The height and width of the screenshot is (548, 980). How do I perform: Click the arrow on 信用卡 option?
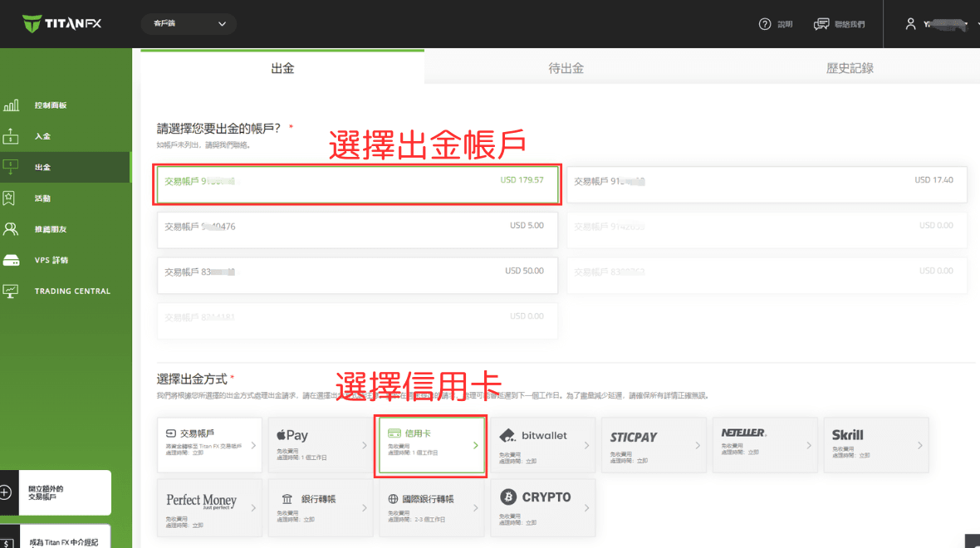click(476, 446)
